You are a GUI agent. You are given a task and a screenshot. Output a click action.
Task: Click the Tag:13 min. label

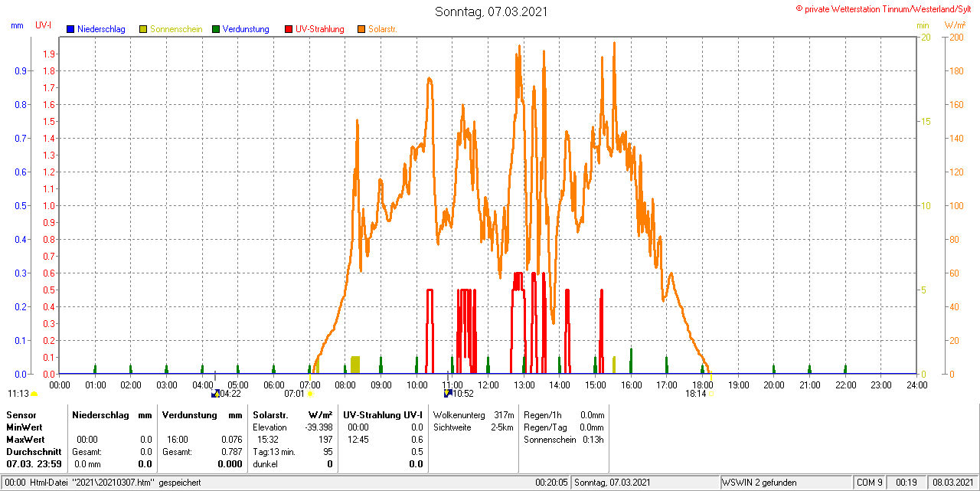tap(274, 453)
